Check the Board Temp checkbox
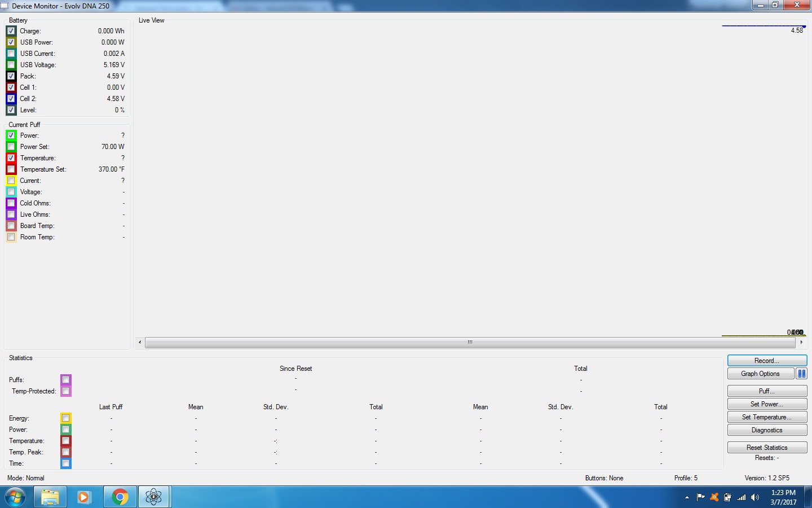812x508 pixels. coord(11,226)
